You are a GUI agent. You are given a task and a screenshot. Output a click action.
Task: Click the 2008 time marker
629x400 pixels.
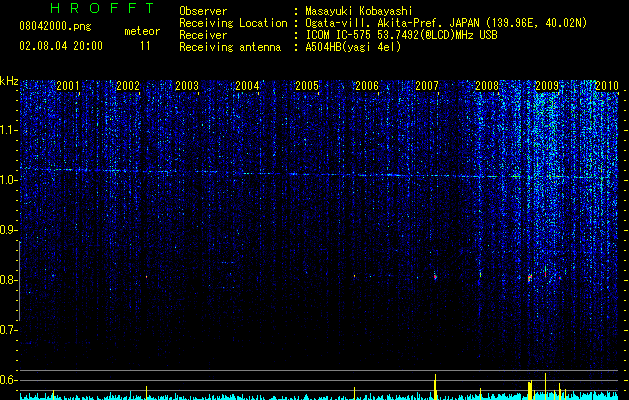pyautogui.click(x=487, y=85)
